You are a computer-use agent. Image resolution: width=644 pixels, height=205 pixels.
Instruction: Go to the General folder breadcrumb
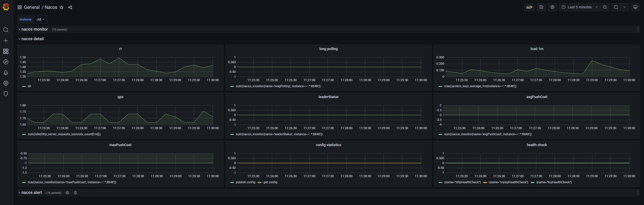click(x=32, y=7)
